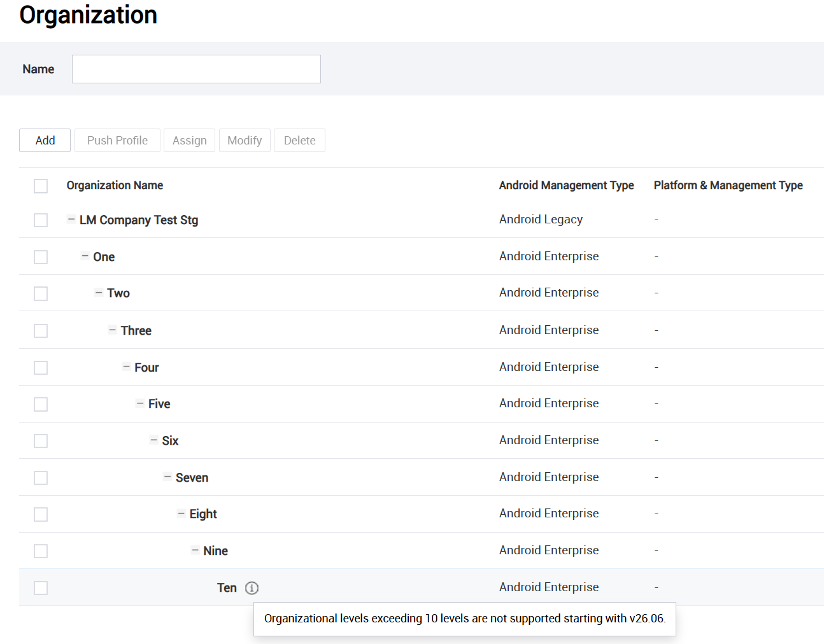Click the Name field label
This screenshot has height=644, width=824.
[38, 69]
